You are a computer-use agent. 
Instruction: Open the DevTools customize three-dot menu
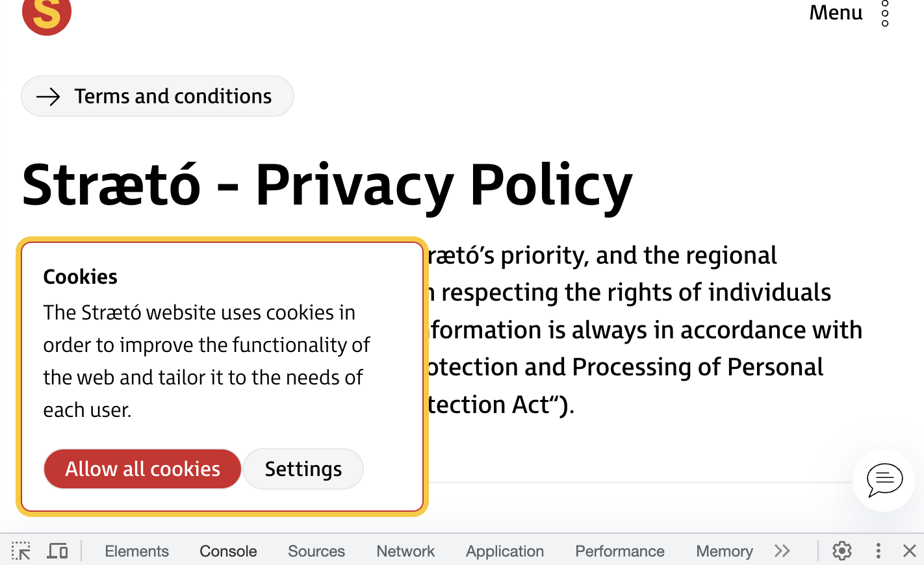[x=877, y=551]
